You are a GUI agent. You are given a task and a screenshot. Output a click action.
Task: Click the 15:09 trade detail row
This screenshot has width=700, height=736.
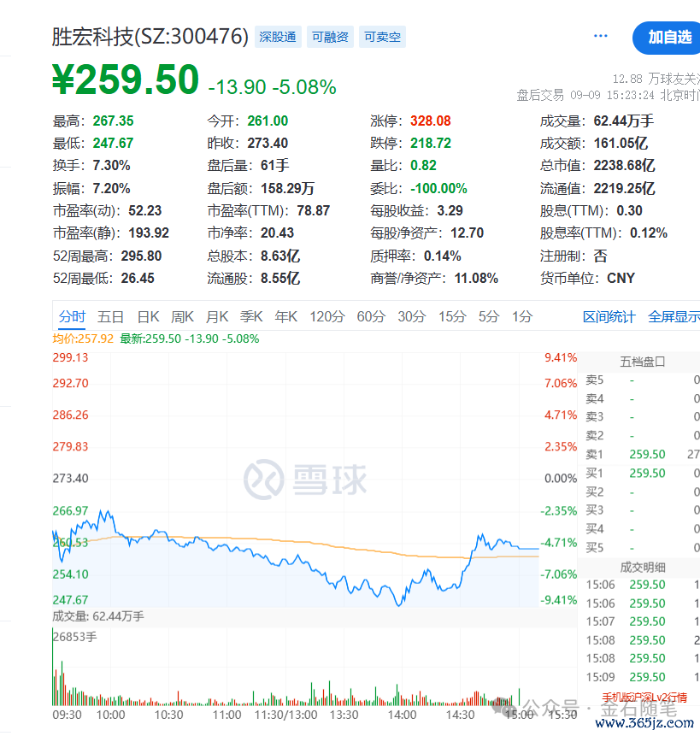point(642,677)
